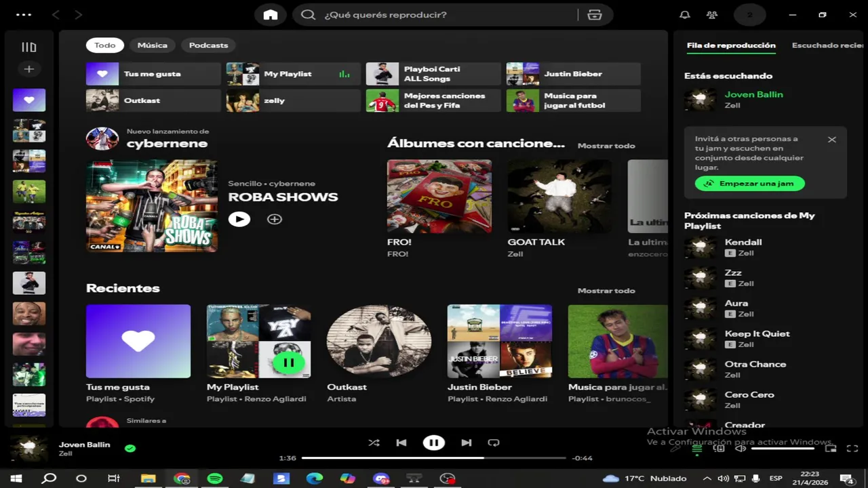This screenshot has height=488, width=868.
Task: Go forward in navigation history
Action: pos(79,15)
